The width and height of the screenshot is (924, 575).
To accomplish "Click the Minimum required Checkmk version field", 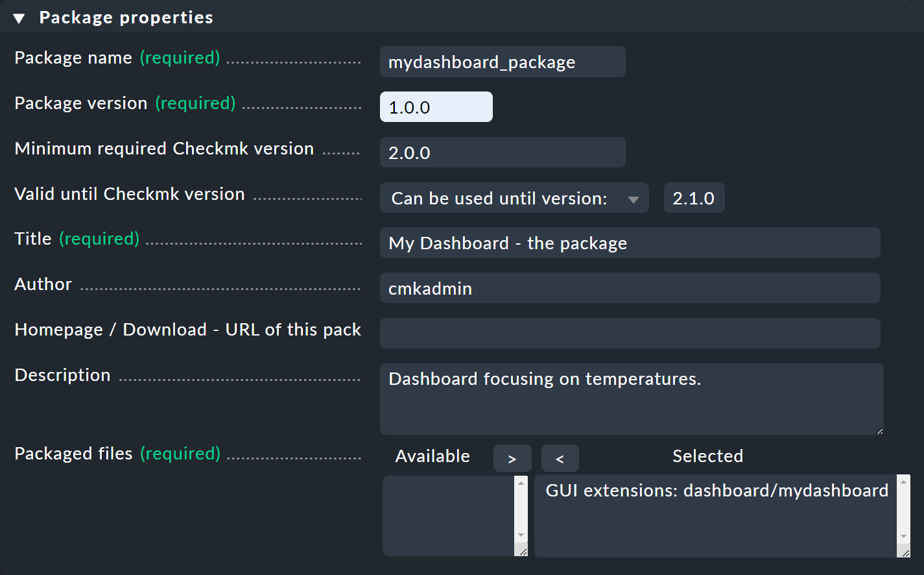I will pos(503,153).
